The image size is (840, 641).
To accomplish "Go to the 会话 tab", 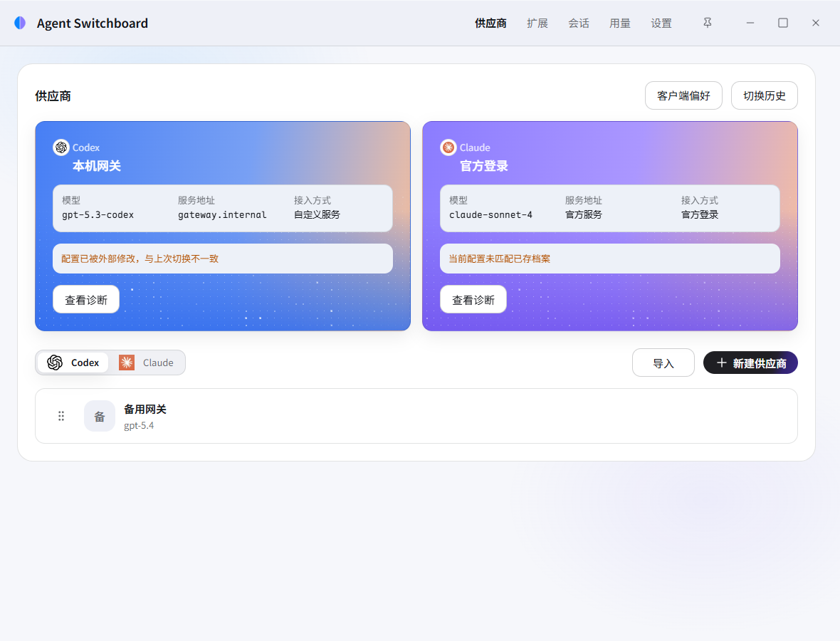I will pos(579,23).
